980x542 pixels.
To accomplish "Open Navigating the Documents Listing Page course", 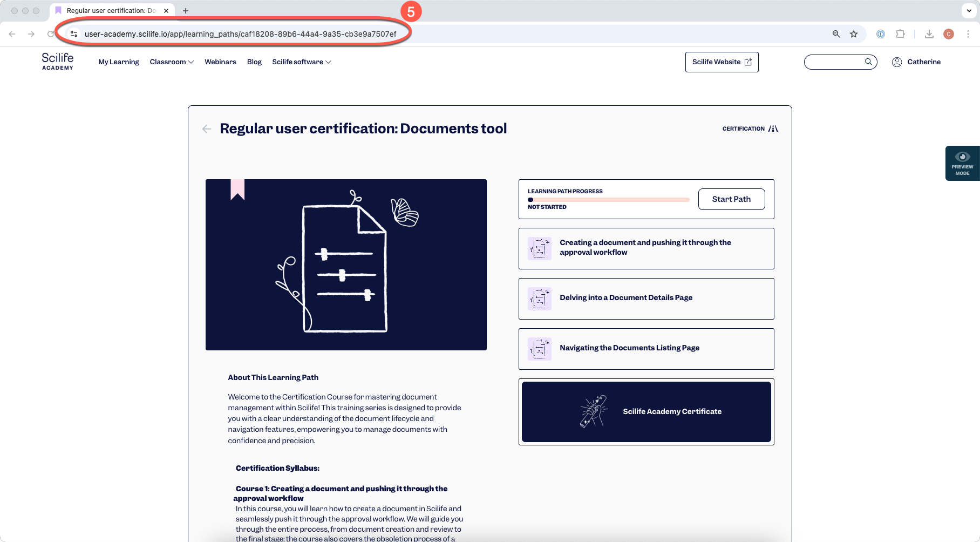I will 646,349.
